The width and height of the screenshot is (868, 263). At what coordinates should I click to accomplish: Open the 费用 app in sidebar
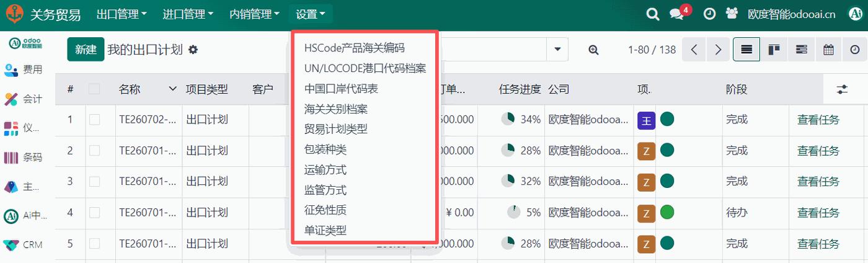(24, 69)
